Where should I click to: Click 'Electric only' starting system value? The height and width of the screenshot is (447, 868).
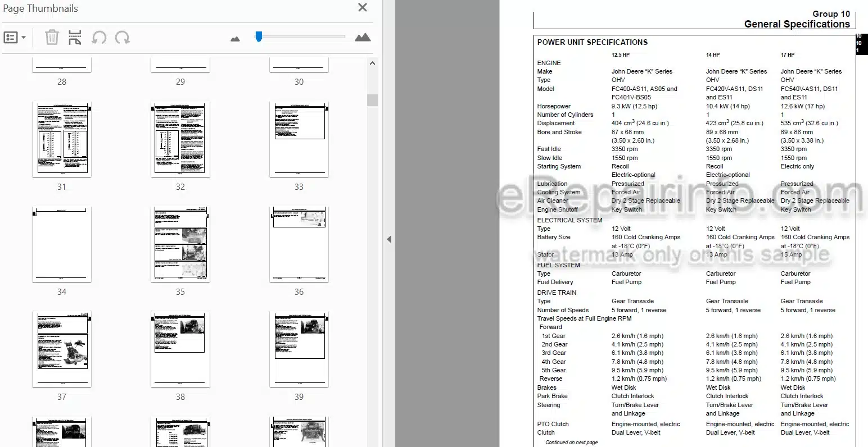tap(797, 166)
